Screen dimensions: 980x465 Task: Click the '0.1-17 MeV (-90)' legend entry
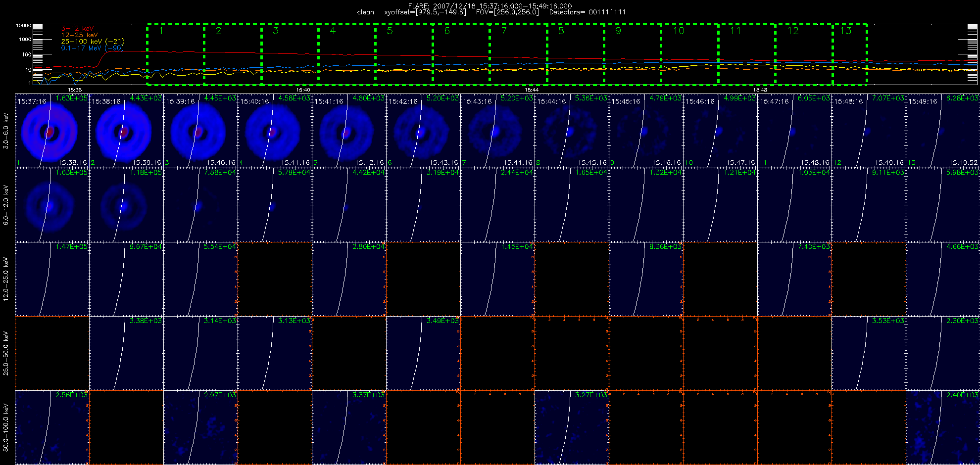[93, 48]
